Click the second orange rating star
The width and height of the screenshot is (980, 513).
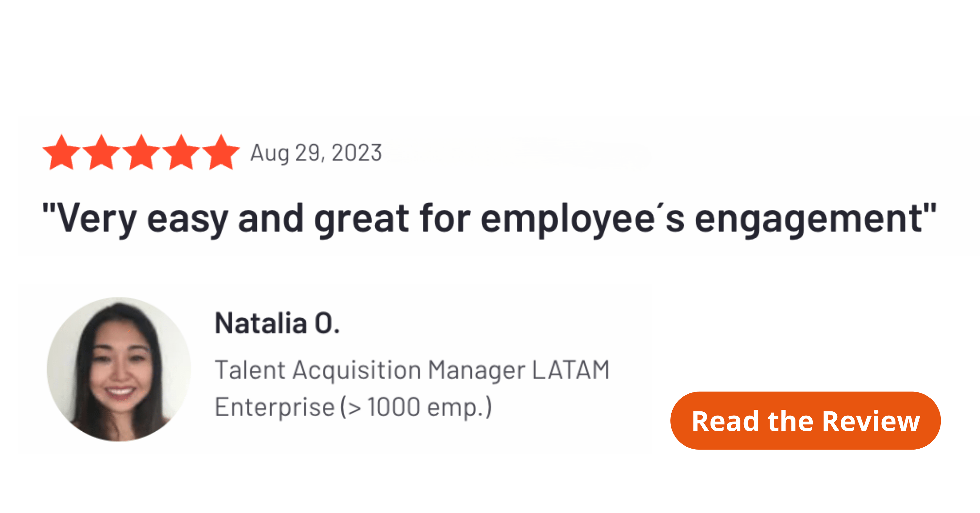(101, 153)
